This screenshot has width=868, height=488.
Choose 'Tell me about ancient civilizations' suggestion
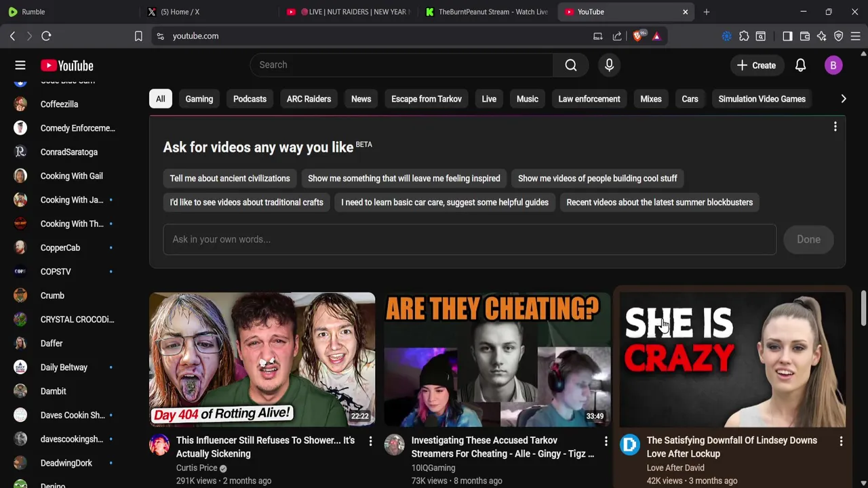click(230, 178)
